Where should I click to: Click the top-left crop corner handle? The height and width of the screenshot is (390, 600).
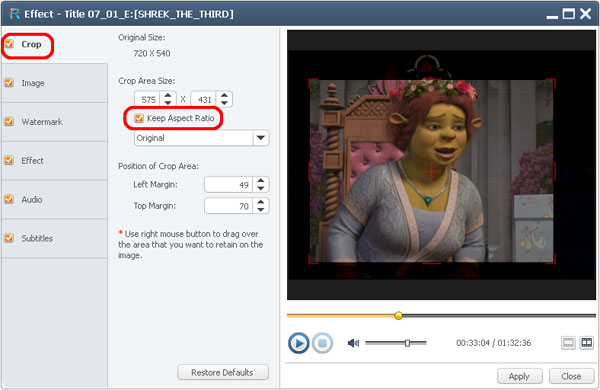click(312, 82)
